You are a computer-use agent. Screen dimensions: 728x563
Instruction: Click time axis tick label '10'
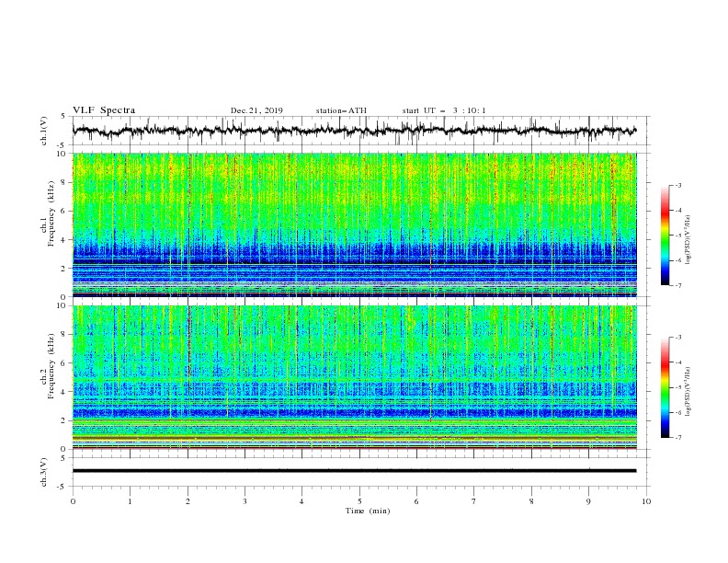tap(646, 501)
